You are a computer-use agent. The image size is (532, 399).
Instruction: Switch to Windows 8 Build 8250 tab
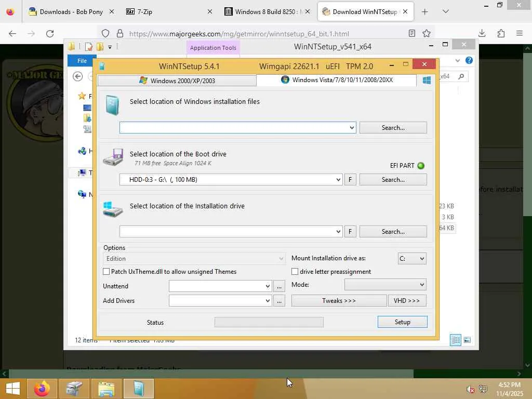click(x=267, y=11)
